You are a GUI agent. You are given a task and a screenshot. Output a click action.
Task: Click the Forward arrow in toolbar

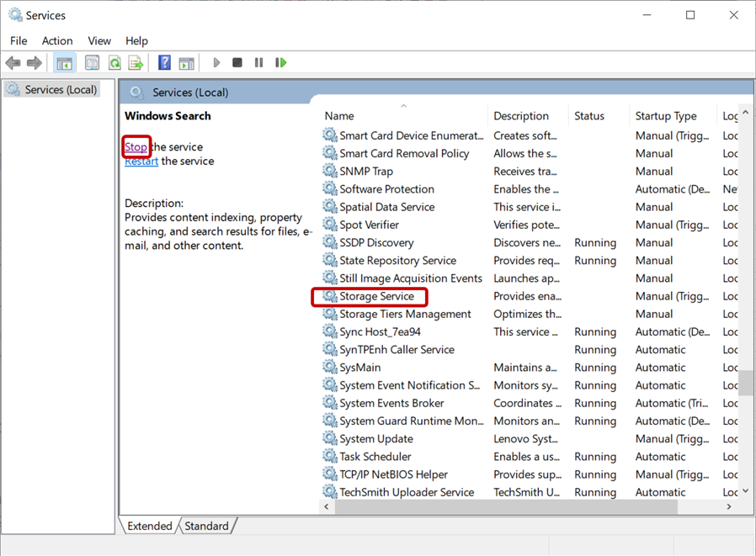click(x=35, y=63)
